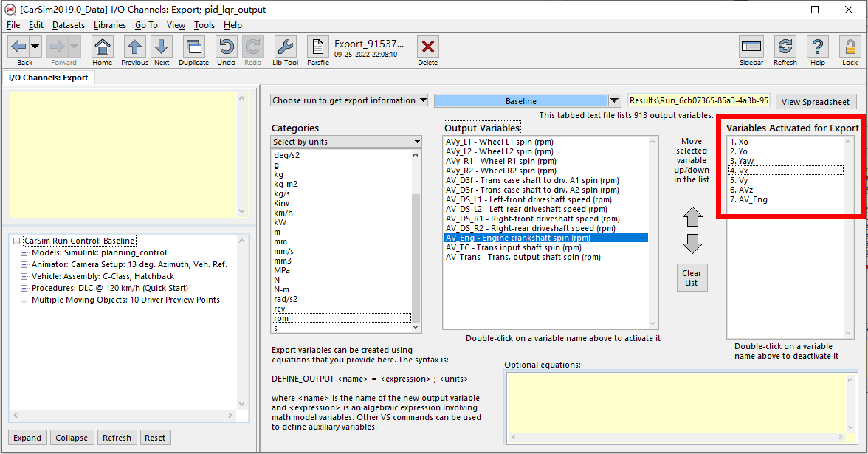The height and width of the screenshot is (454, 868).
Task: Go to the Home screen icon
Action: 103,47
